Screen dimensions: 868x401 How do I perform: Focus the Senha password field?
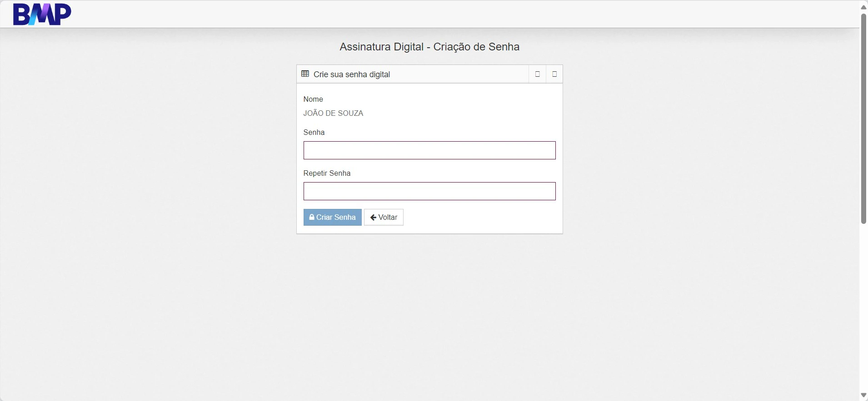click(429, 150)
